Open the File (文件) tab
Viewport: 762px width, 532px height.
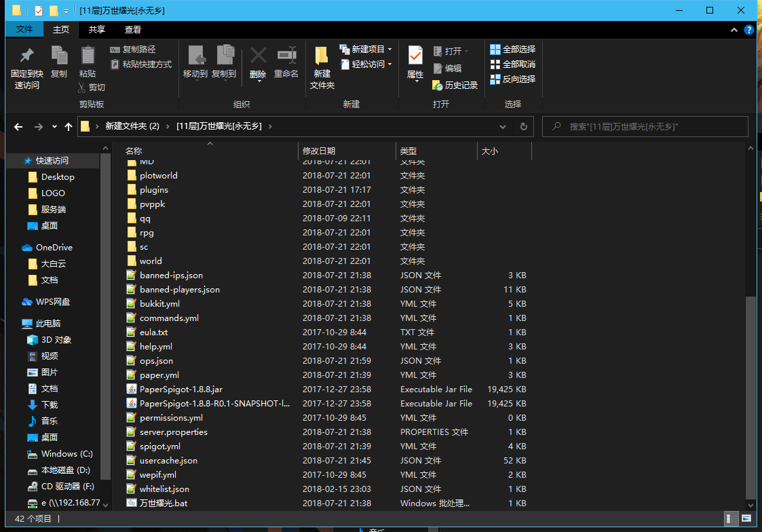tap(24, 29)
